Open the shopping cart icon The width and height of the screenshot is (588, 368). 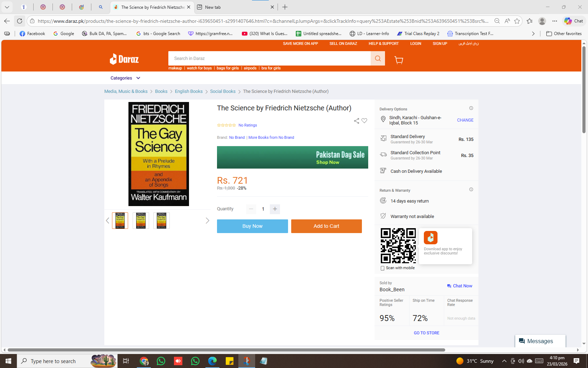click(399, 60)
